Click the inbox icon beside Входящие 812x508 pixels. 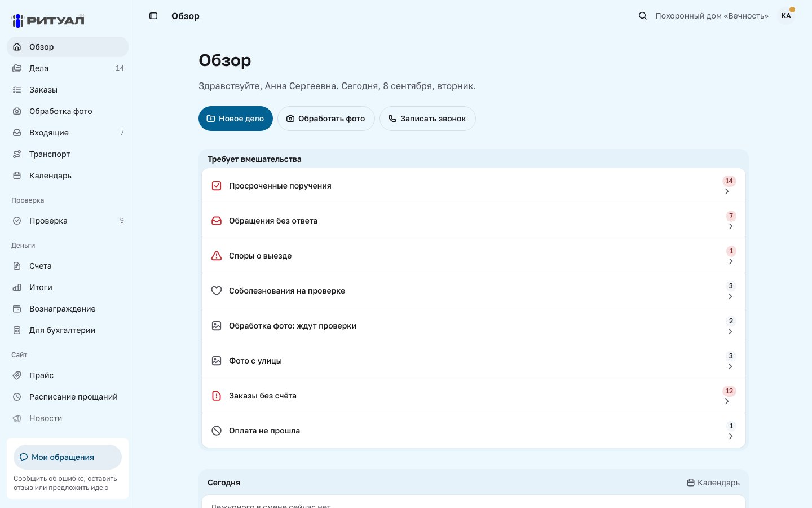coord(17,133)
